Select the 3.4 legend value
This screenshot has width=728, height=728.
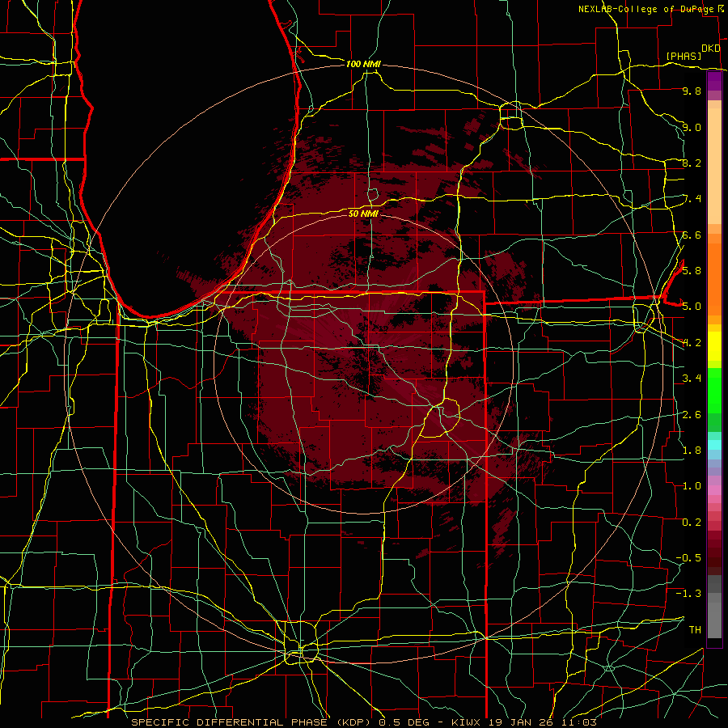coord(692,379)
